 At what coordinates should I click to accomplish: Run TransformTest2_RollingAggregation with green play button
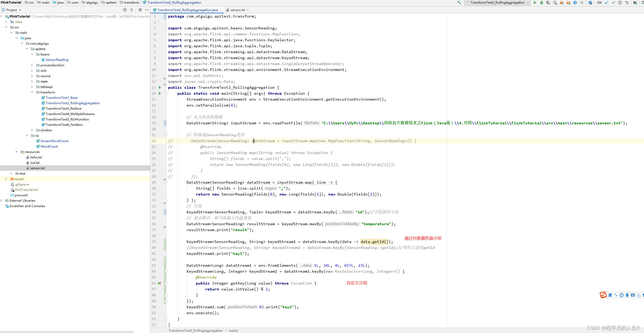[x=535, y=3]
